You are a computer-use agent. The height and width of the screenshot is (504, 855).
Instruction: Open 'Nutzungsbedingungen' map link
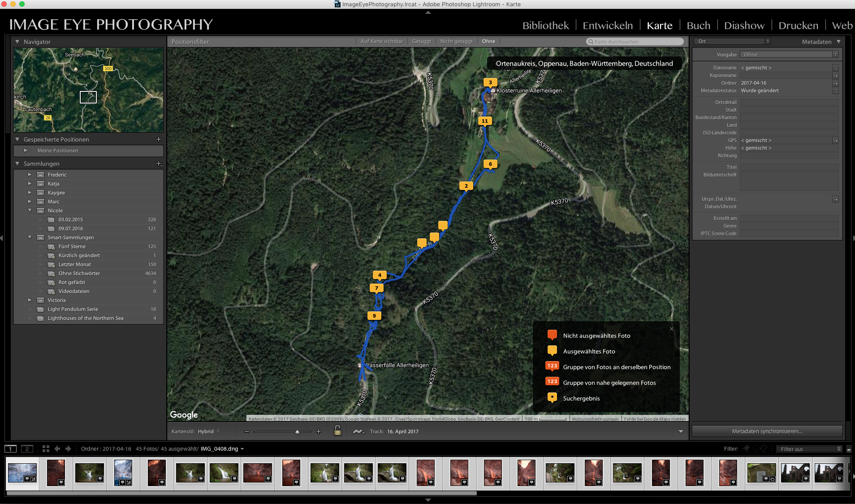tap(595, 419)
